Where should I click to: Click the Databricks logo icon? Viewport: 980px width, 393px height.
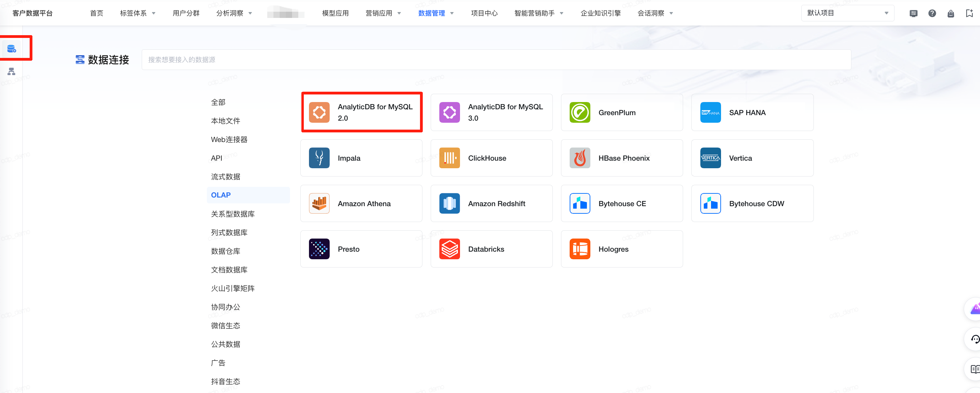tap(449, 249)
